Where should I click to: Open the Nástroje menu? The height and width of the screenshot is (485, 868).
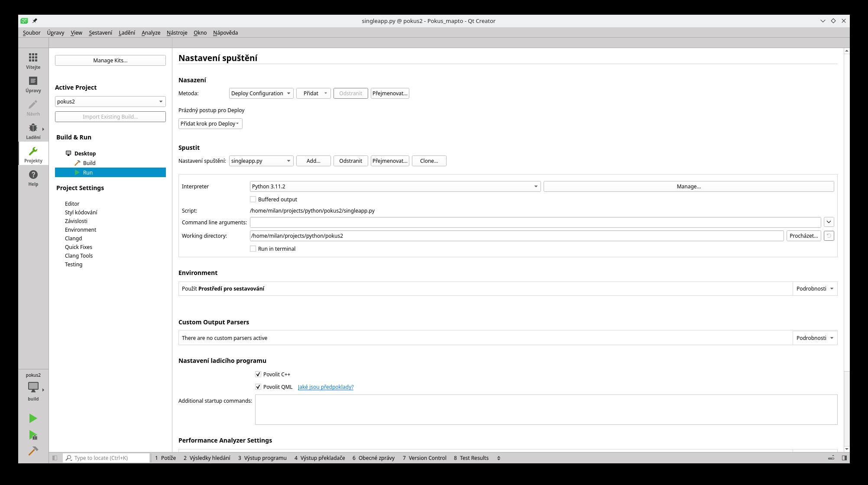[x=177, y=32]
